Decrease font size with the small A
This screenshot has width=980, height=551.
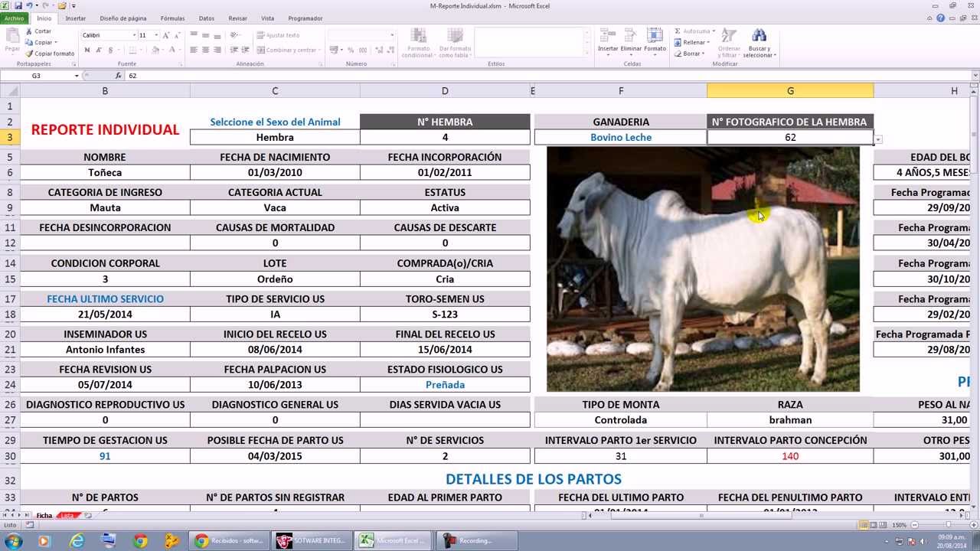(177, 35)
